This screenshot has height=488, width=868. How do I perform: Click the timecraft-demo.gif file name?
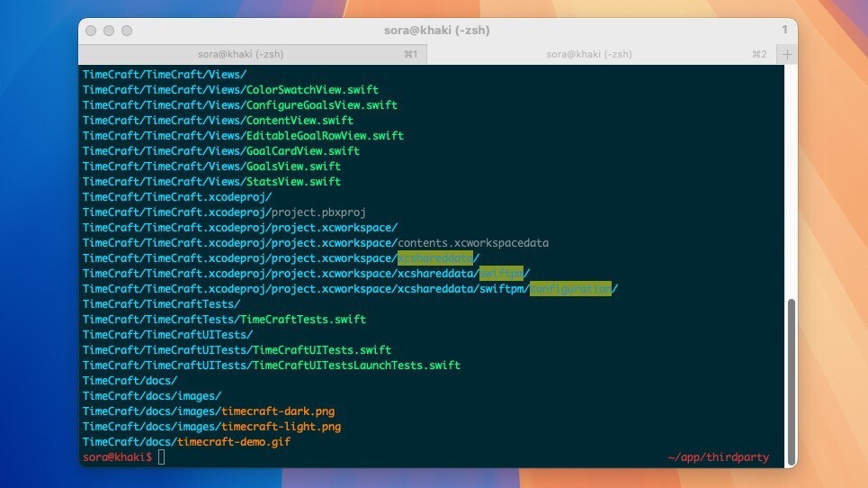point(234,442)
